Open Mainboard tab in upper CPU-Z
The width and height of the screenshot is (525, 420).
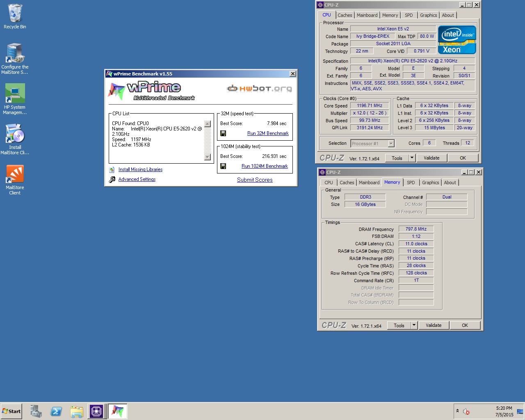[367, 15]
